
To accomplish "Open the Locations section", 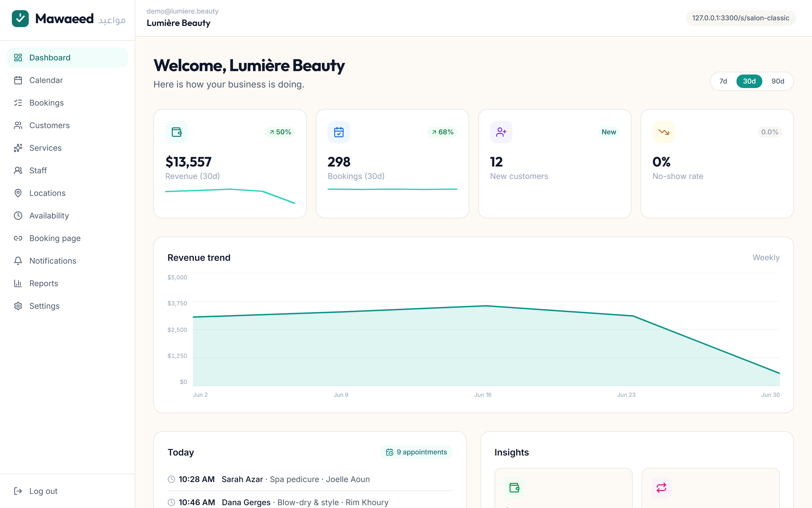I will tap(67, 193).
